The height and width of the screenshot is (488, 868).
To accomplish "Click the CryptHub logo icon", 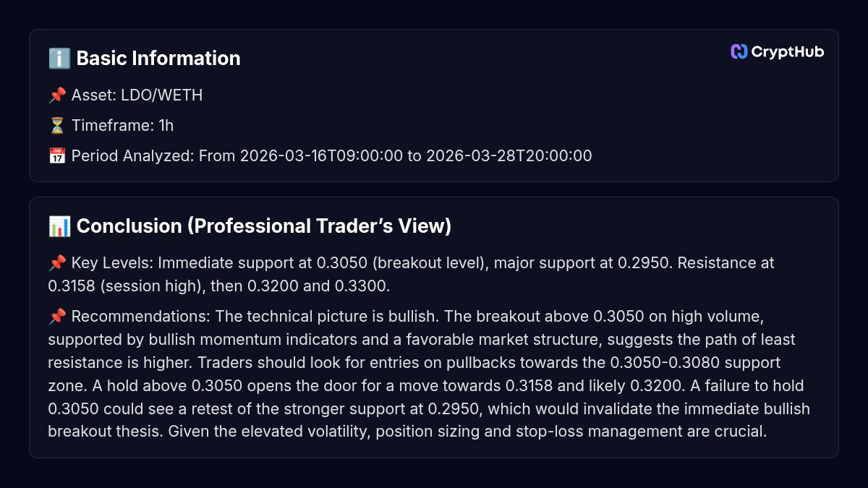I will click(739, 51).
